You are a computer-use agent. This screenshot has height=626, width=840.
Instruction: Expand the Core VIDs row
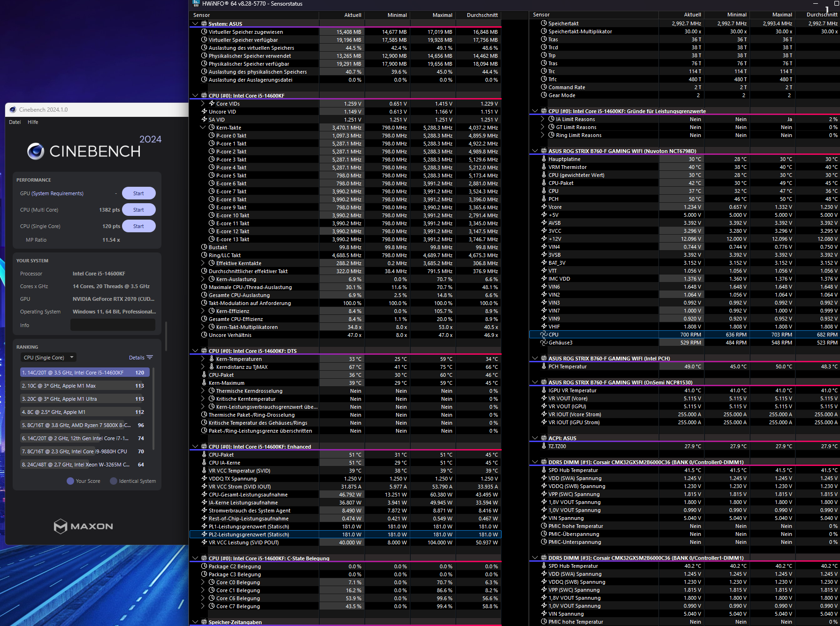pos(203,104)
